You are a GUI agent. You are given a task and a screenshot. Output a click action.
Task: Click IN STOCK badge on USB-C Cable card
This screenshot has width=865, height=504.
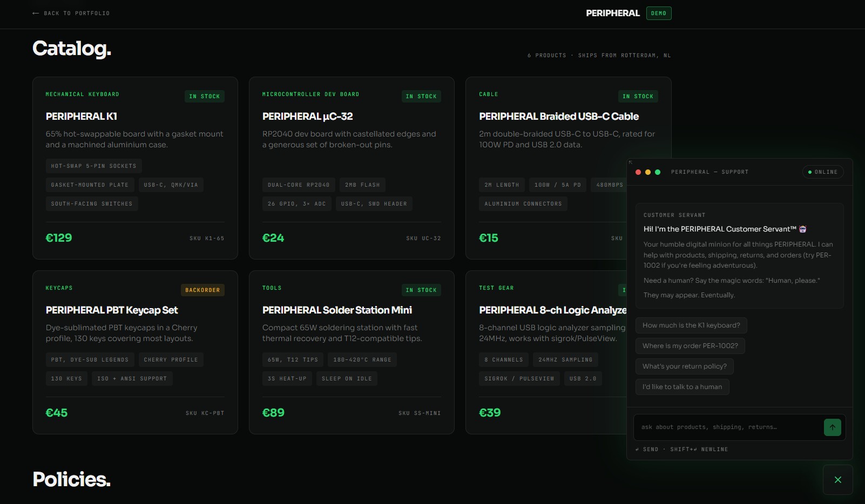tap(638, 97)
